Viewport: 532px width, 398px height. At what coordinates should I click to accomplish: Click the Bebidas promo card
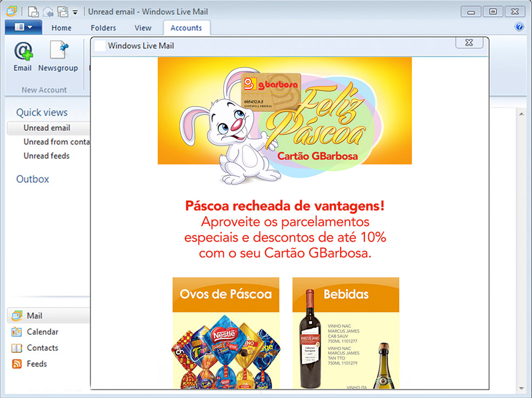345,333
